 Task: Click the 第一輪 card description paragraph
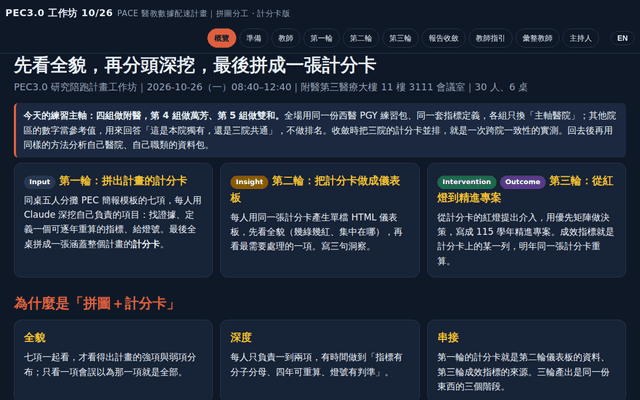pos(113,222)
